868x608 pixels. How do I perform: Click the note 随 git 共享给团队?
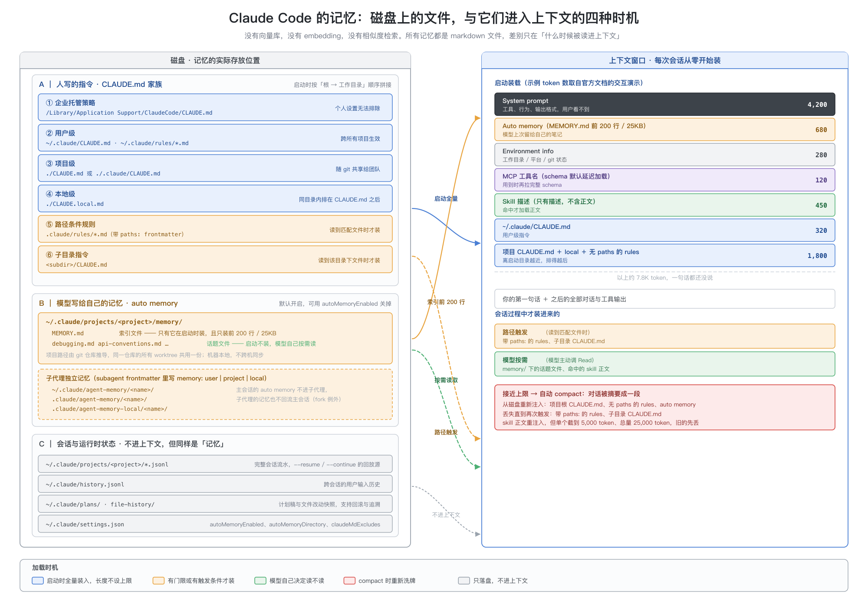(358, 169)
